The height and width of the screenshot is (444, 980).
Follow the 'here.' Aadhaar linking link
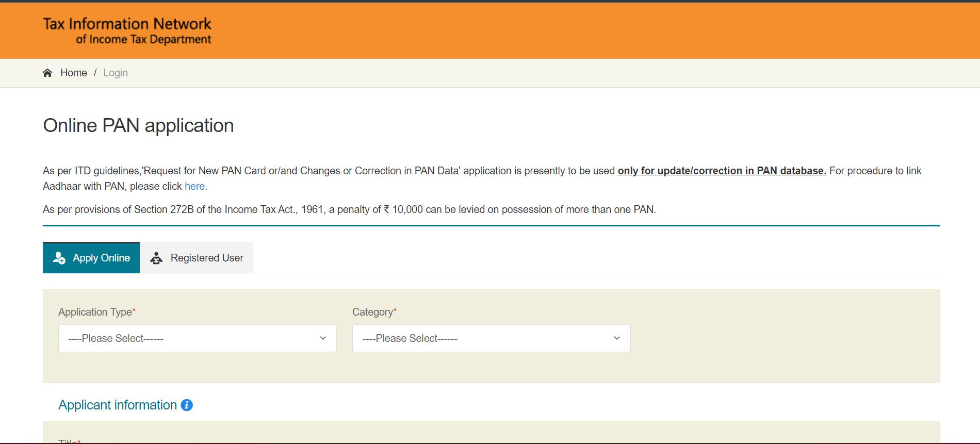coord(196,186)
